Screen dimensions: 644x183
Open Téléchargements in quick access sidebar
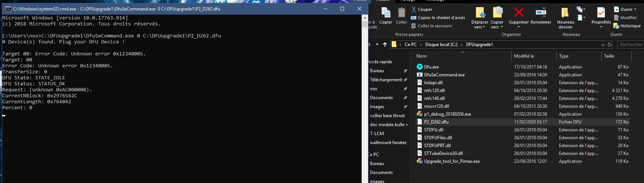(386, 80)
